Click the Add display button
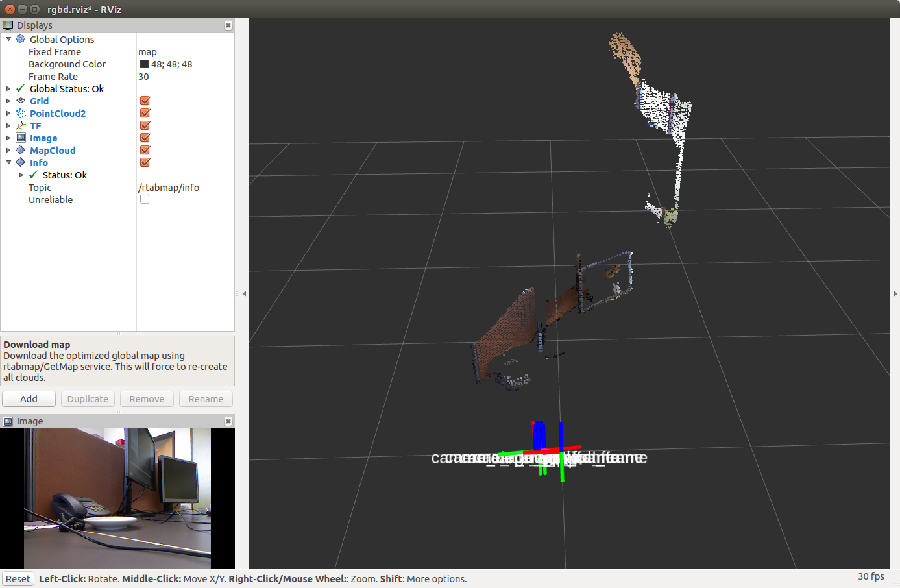 tap(29, 399)
